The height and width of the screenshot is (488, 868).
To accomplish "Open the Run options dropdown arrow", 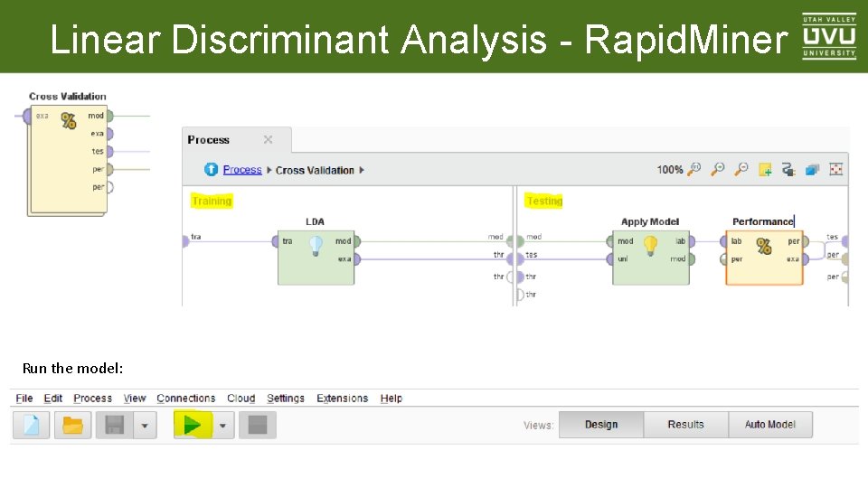I will (222, 426).
